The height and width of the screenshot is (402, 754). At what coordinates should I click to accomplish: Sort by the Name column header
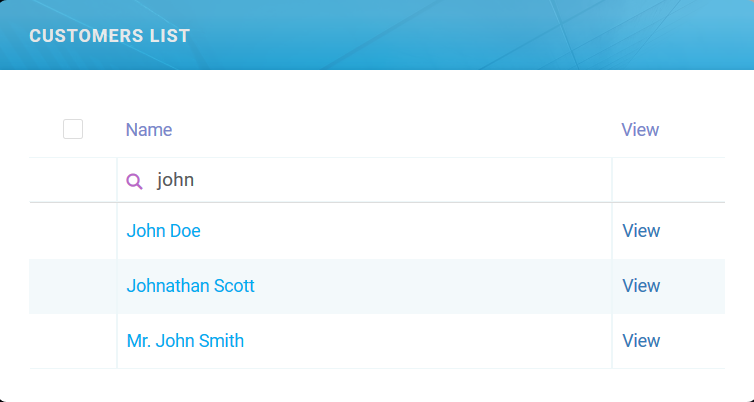coord(149,130)
